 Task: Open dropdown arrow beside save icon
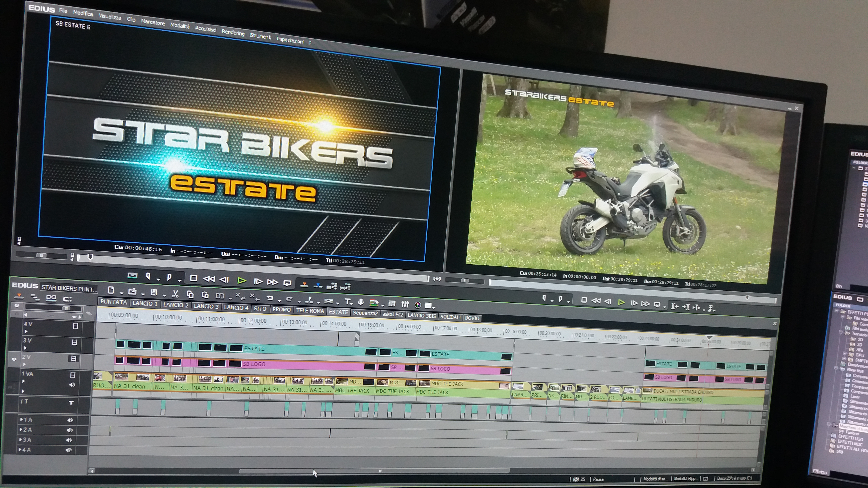point(164,295)
